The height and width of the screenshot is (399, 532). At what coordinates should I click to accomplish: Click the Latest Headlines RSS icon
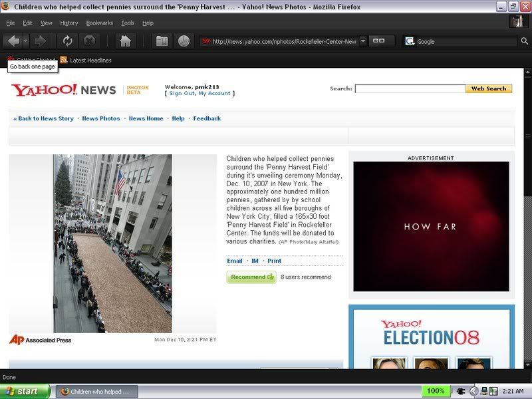63,60
